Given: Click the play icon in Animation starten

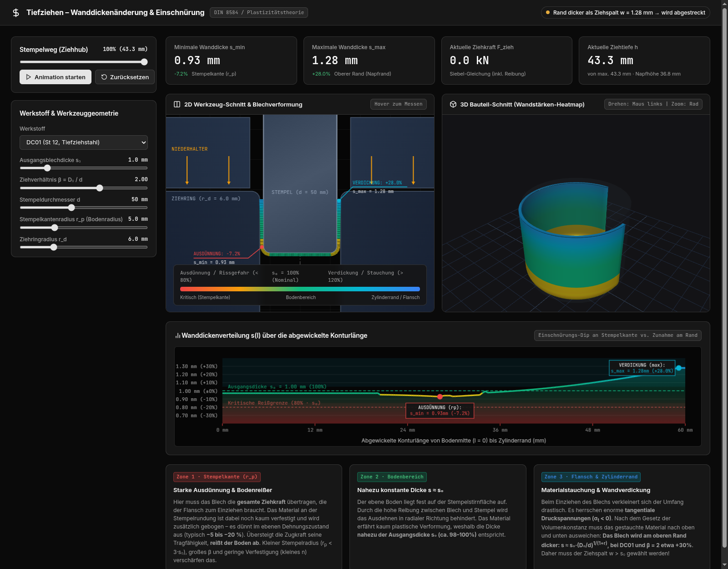Looking at the screenshot, I should pos(29,77).
